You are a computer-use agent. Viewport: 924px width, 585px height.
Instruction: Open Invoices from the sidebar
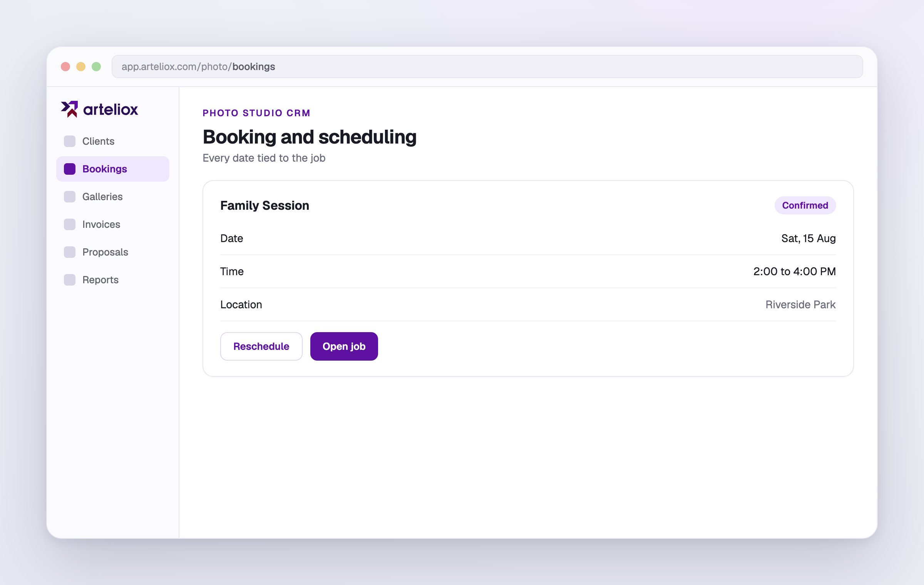(x=113, y=224)
